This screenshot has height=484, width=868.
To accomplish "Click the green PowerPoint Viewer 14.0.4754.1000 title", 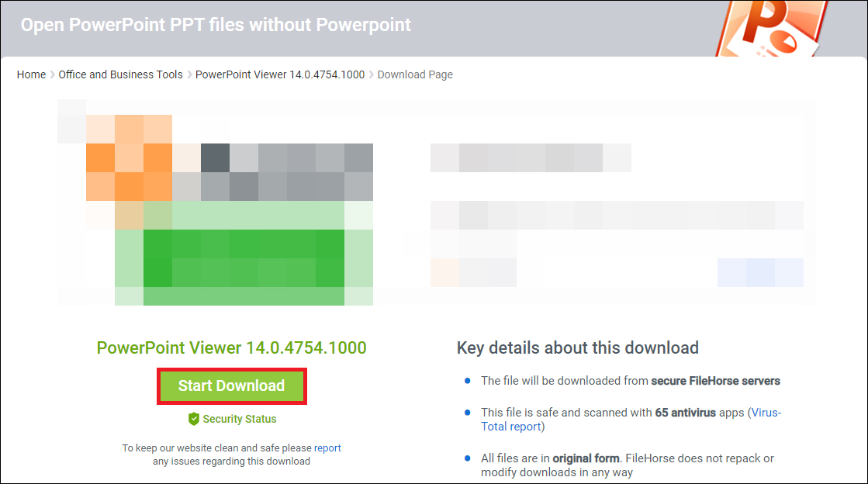I will point(231,347).
